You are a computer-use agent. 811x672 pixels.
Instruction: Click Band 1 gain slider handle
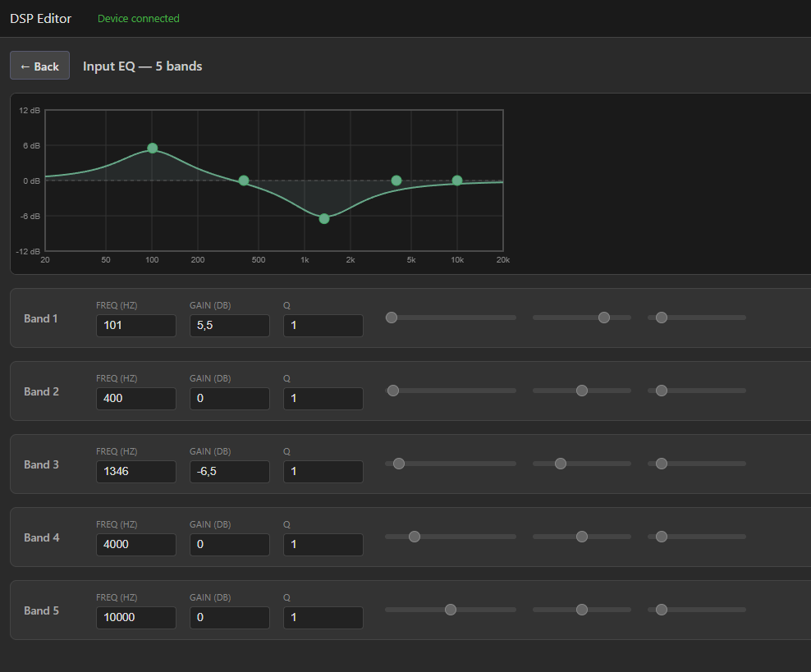604,318
